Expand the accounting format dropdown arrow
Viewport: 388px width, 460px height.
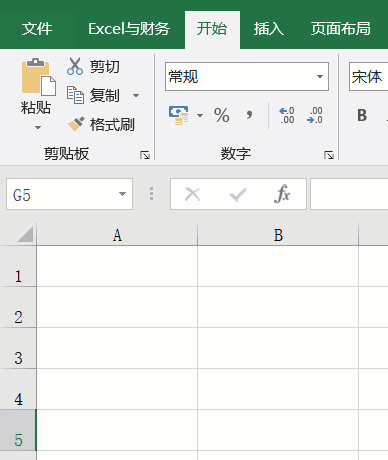pyautogui.click(x=200, y=116)
